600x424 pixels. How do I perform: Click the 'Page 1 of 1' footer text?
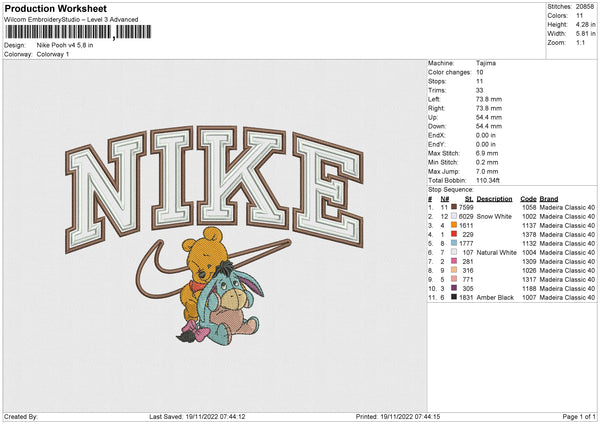pos(579,416)
